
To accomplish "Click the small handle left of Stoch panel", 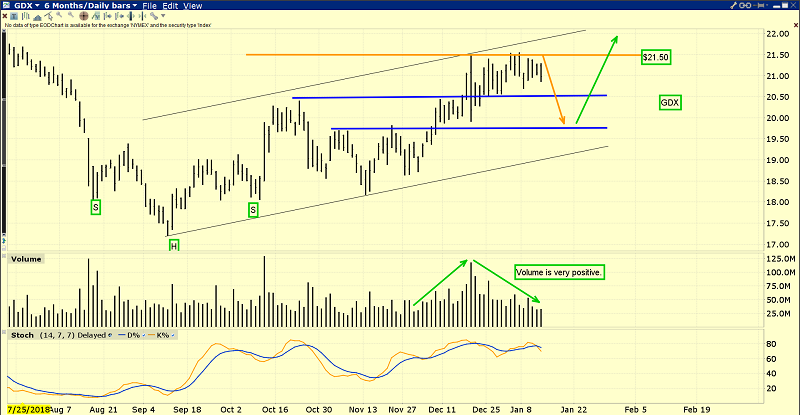I will pos(4,332).
